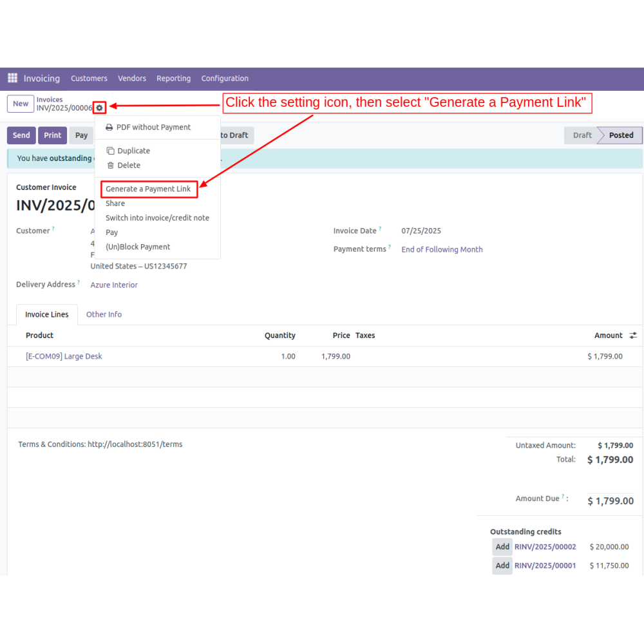644x644 pixels.
Task: Select Switch into invoice/credit note option
Action: pyautogui.click(x=157, y=218)
